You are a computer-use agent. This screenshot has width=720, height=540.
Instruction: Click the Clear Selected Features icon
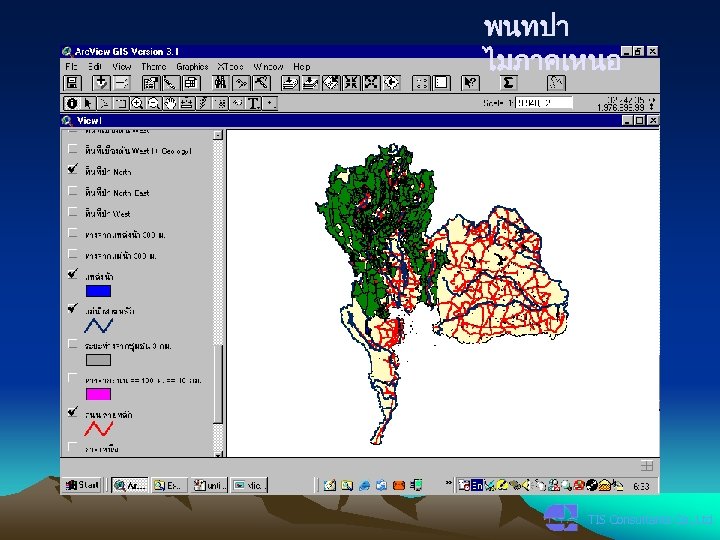point(441,83)
